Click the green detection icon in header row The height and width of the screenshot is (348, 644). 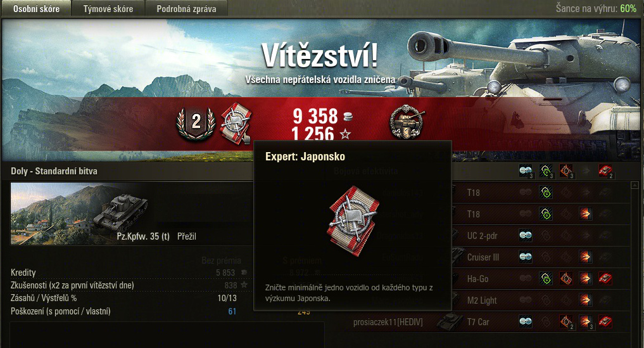coord(546,171)
